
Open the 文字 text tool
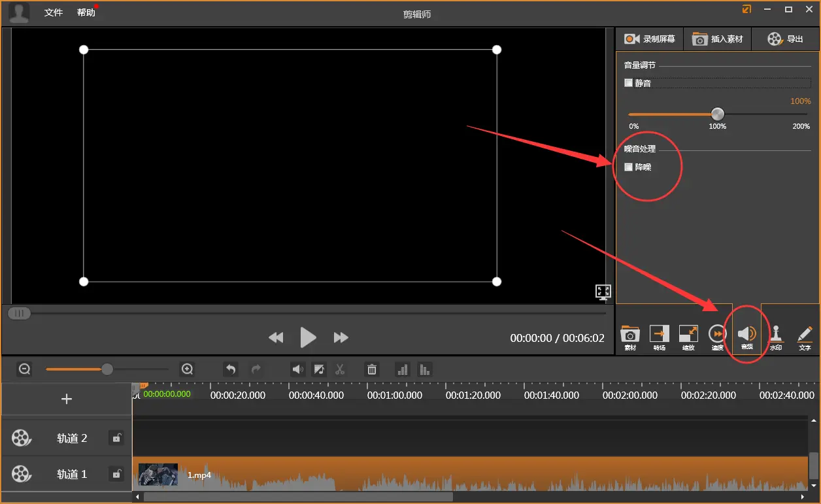[805, 337]
